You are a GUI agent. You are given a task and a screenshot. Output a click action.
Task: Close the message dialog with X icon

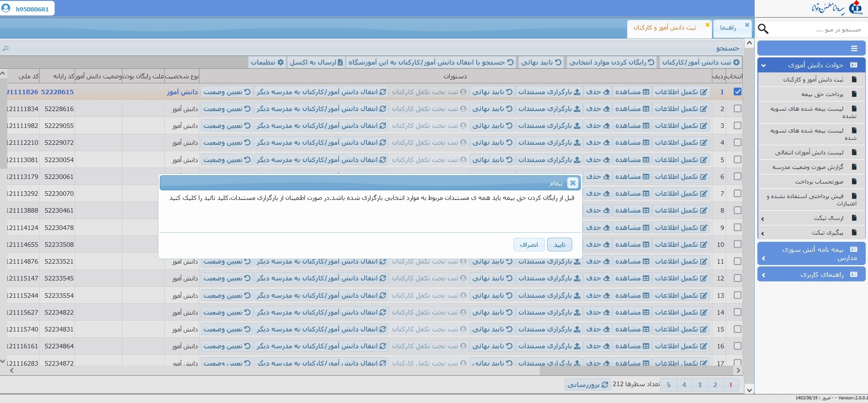click(x=573, y=183)
